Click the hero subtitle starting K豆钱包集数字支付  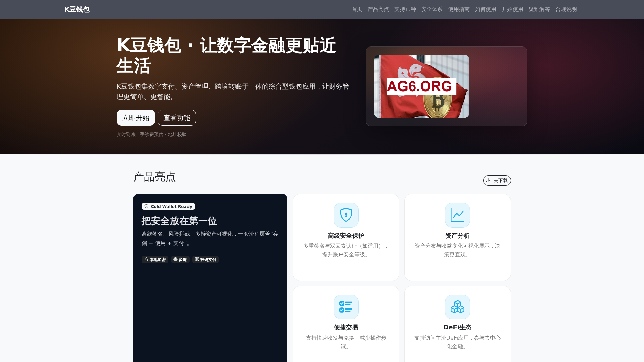(x=233, y=92)
